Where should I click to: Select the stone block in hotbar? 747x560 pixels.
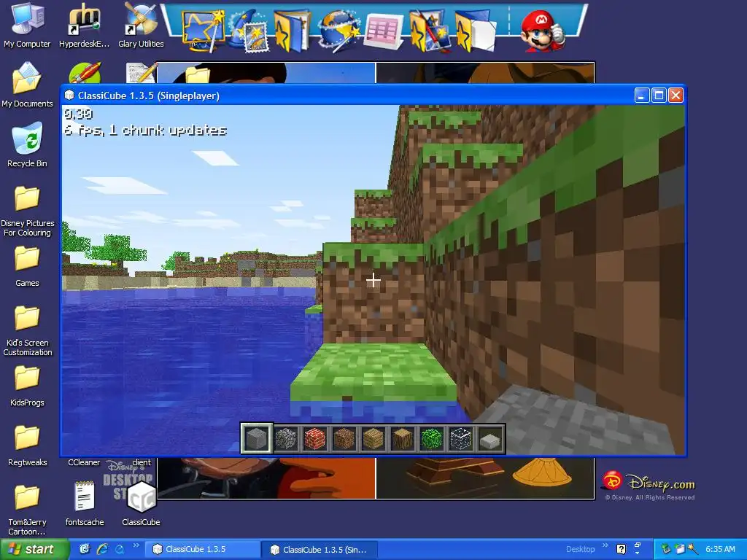coord(256,438)
